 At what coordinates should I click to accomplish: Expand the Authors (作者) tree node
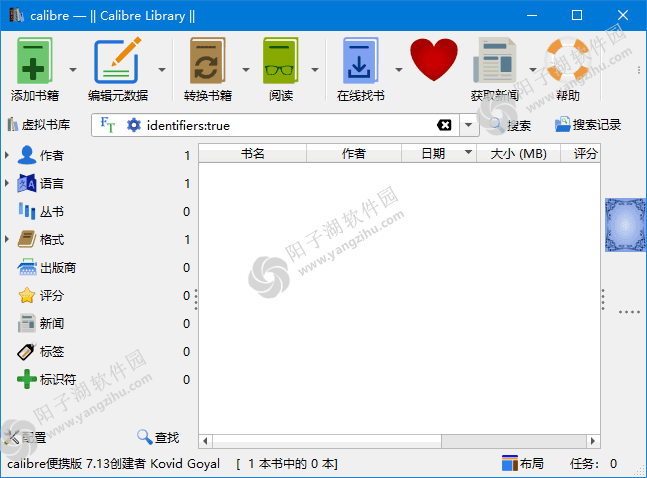[x=7, y=155]
